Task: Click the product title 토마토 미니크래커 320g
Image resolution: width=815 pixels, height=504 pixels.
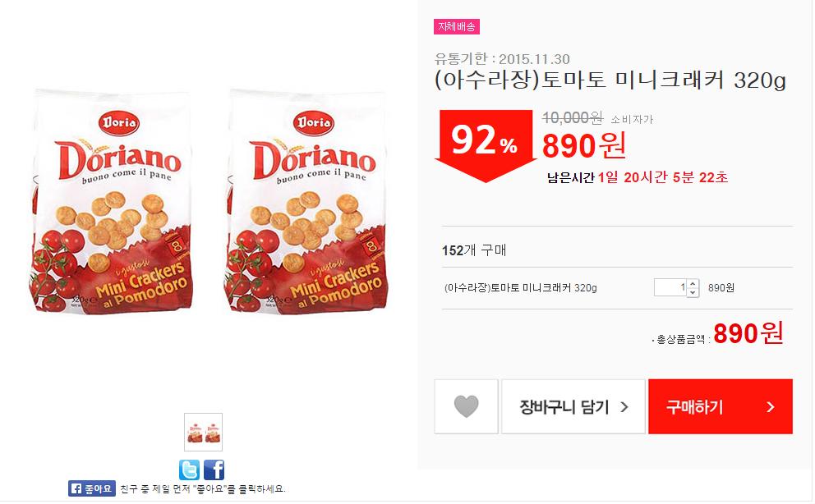Action: [x=610, y=80]
